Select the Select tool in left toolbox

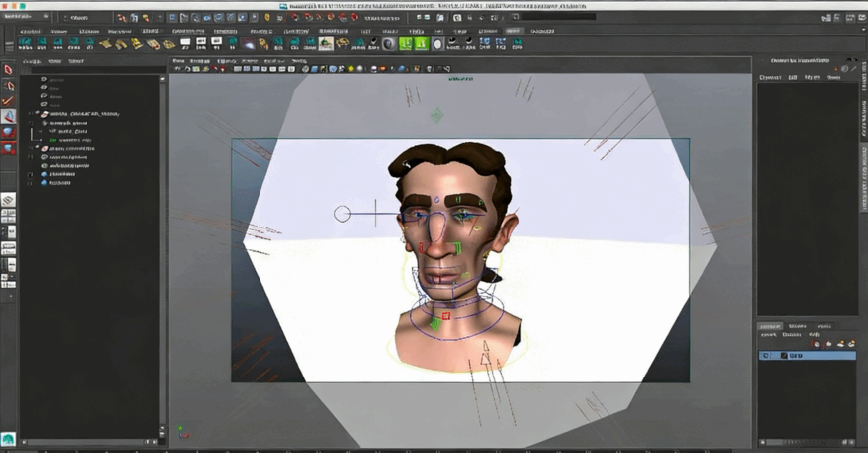9,70
